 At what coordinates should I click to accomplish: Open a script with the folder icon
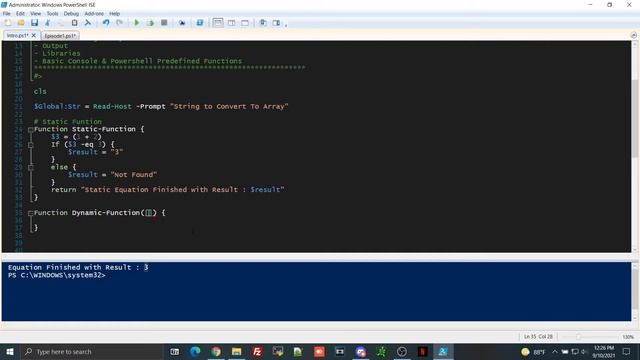tap(21, 23)
